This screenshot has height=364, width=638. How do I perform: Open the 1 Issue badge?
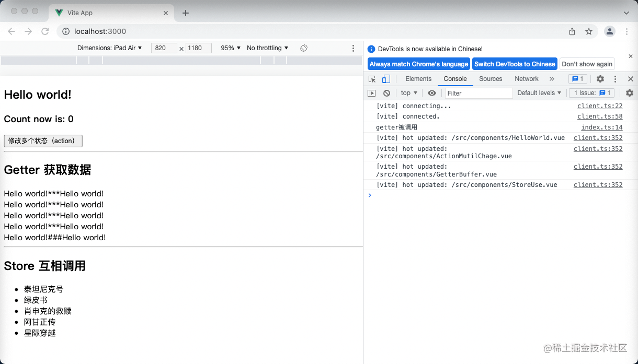click(x=591, y=93)
